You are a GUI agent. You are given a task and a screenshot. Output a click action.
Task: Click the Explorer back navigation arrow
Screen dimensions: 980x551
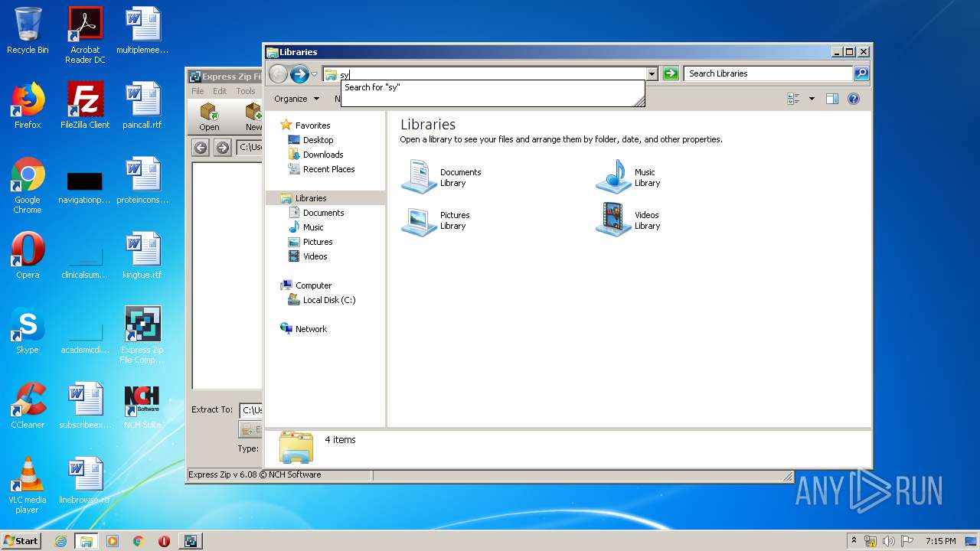[x=278, y=73]
